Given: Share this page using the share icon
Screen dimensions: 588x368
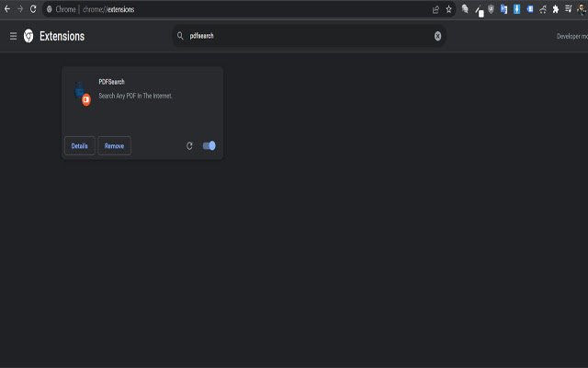Looking at the screenshot, I should [435, 10].
